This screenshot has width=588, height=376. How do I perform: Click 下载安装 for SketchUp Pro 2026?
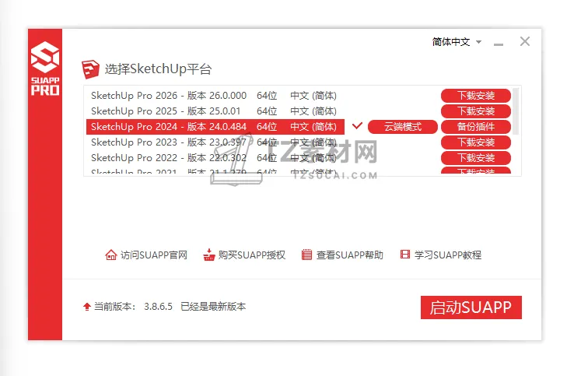[x=476, y=96]
